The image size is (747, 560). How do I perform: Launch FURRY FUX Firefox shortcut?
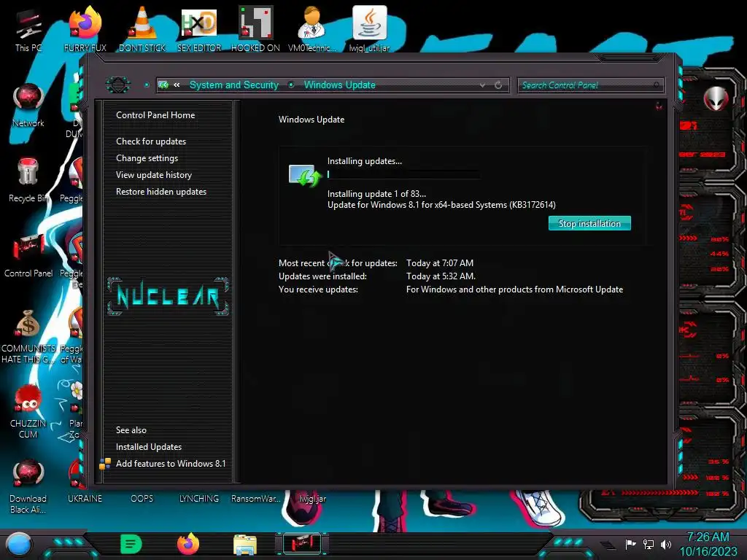tap(85, 29)
